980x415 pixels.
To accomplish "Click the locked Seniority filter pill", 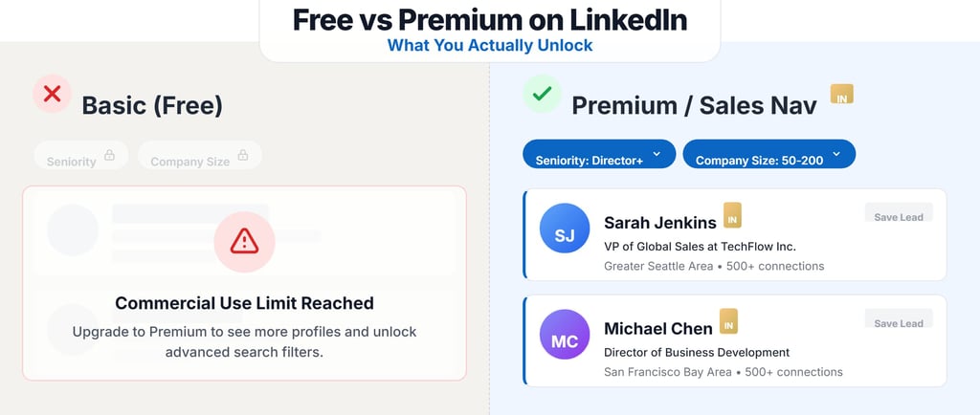I will pyautogui.click(x=81, y=156).
